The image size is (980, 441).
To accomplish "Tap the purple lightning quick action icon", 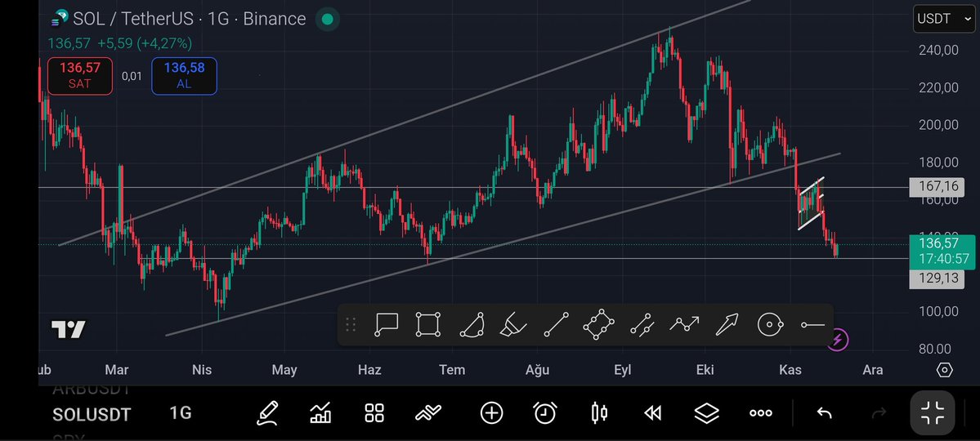I will [838, 340].
